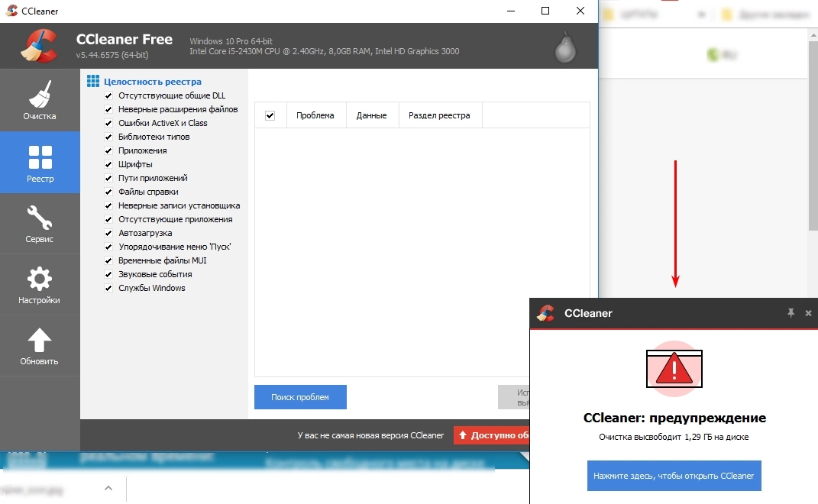This screenshot has width=818, height=504.
Task: Pin the CCleaner notification popup
Action: pyautogui.click(x=791, y=313)
